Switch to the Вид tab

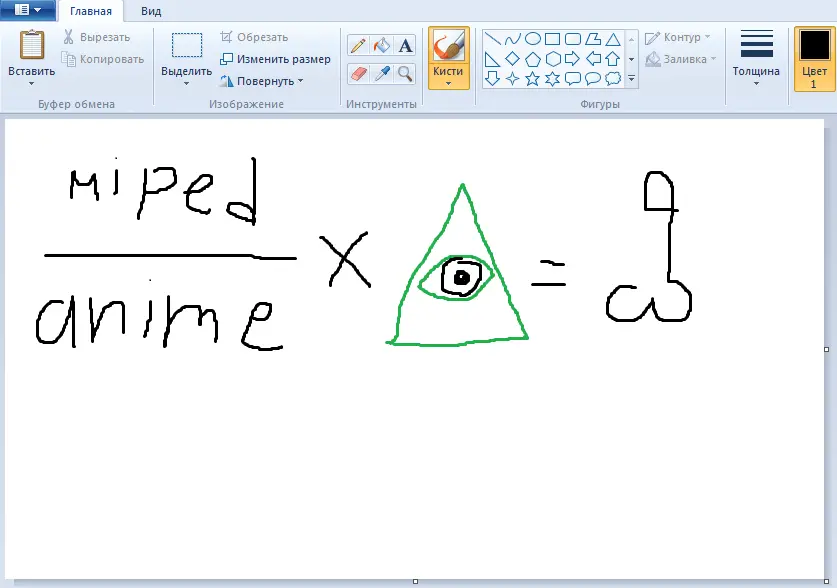[x=151, y=11]
